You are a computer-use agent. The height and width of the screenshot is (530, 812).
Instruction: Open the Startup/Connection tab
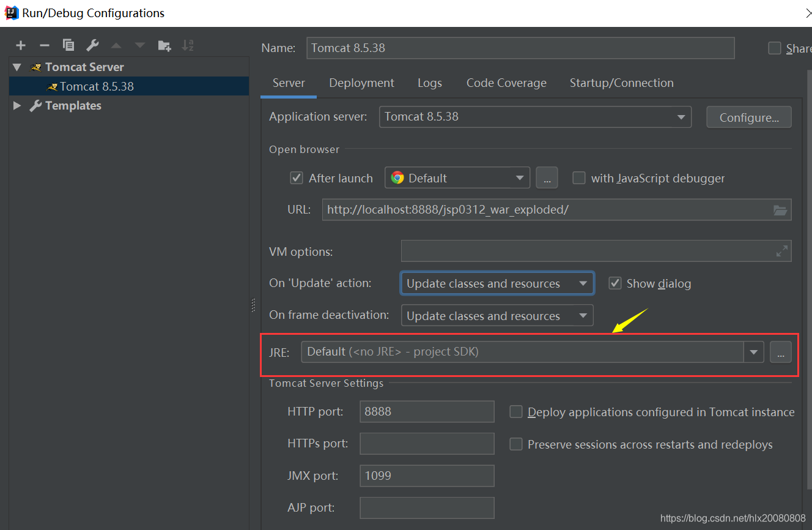[x=621, y=83]
